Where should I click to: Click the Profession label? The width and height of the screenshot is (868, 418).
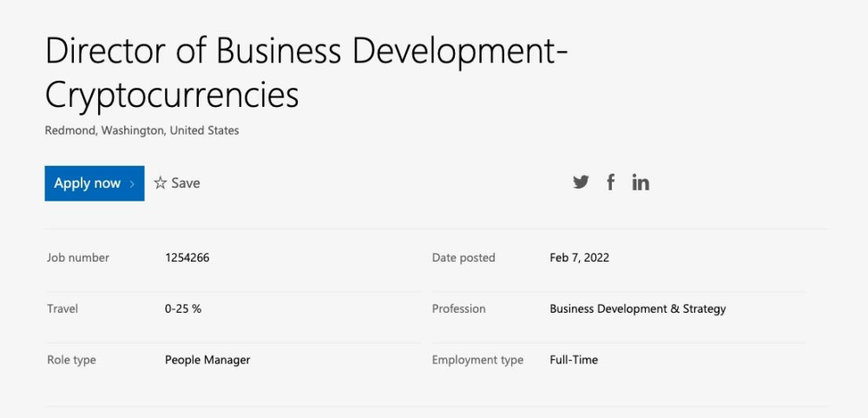(x=459, y=309)
